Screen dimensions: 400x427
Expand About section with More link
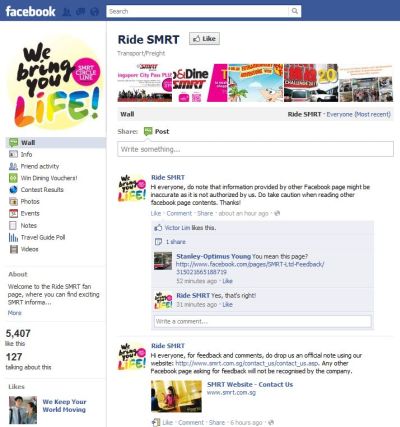coord(15,313)
